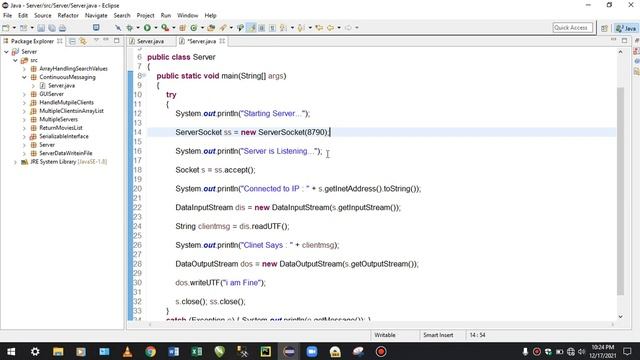The height and width of the screenshot is (360, 640).
Task: Open the Debug configurations dropdown arrow
Action: pos(138,28)
